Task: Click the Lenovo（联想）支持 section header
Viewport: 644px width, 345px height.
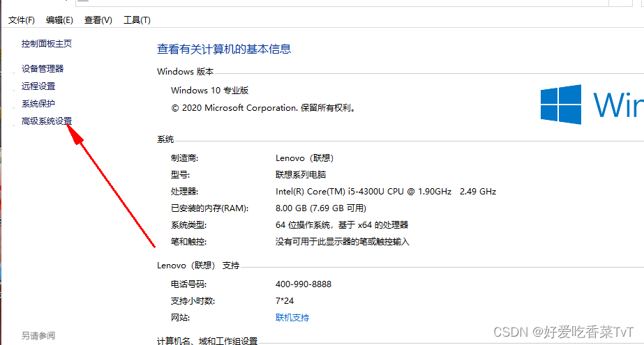Action: 198,266
